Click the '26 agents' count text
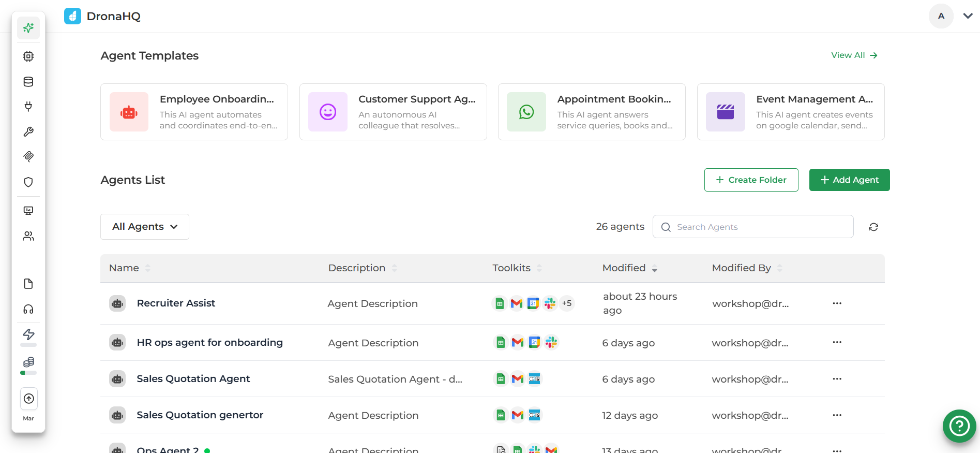 620,227
